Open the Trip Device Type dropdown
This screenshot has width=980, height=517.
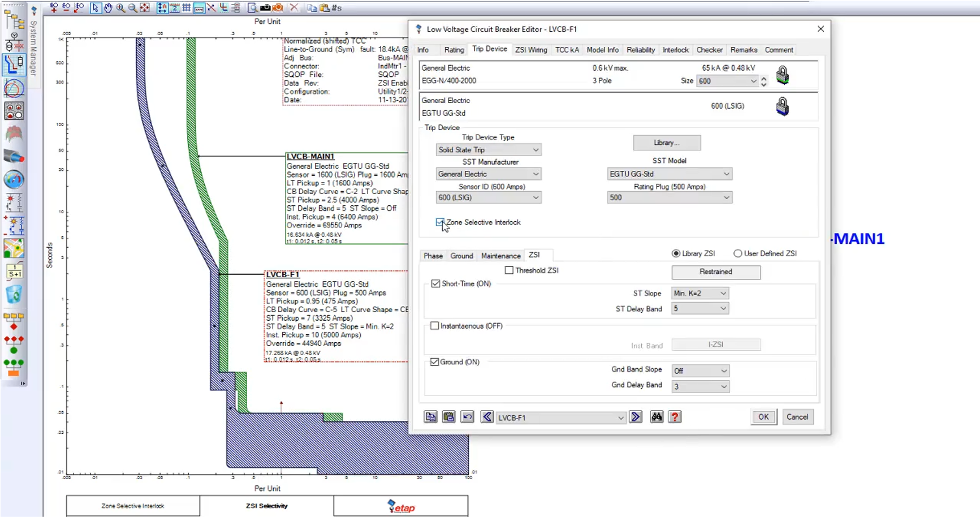(488, 150)
